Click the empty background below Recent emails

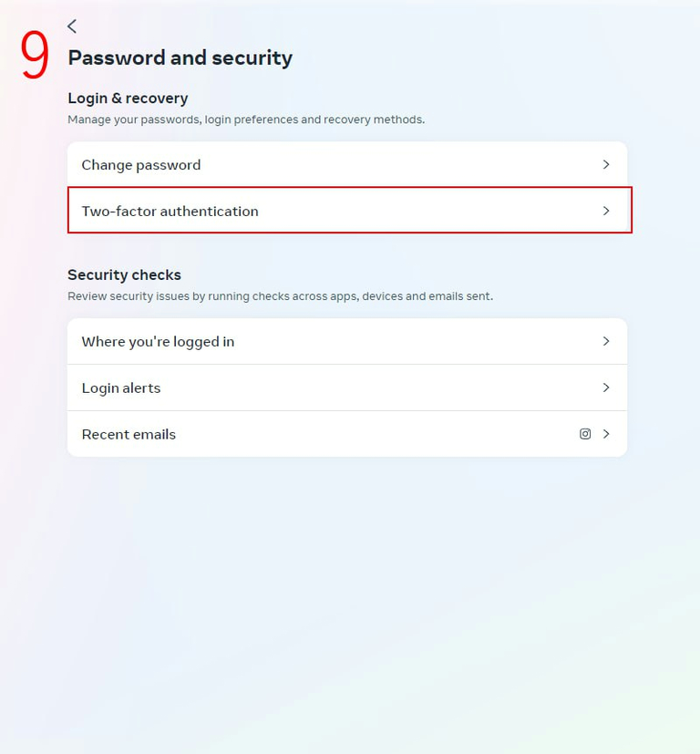346,593
